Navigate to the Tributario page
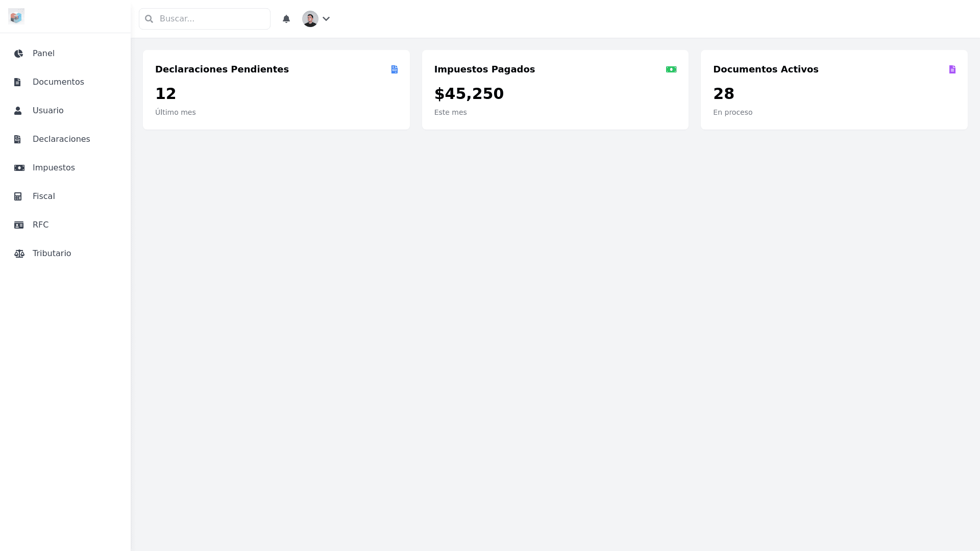Image resolution: width=980 pixels, height=551 pixels. 52,254
